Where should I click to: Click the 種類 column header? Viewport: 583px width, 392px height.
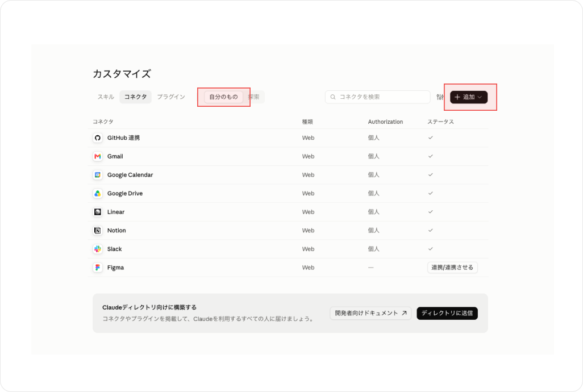point(307,122)
